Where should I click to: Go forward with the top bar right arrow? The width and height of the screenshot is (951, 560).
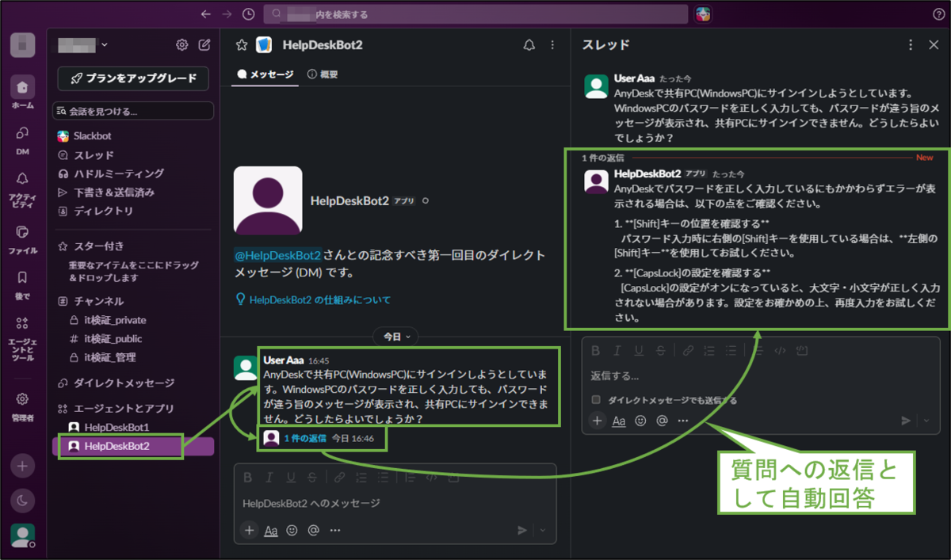point(227,14)
